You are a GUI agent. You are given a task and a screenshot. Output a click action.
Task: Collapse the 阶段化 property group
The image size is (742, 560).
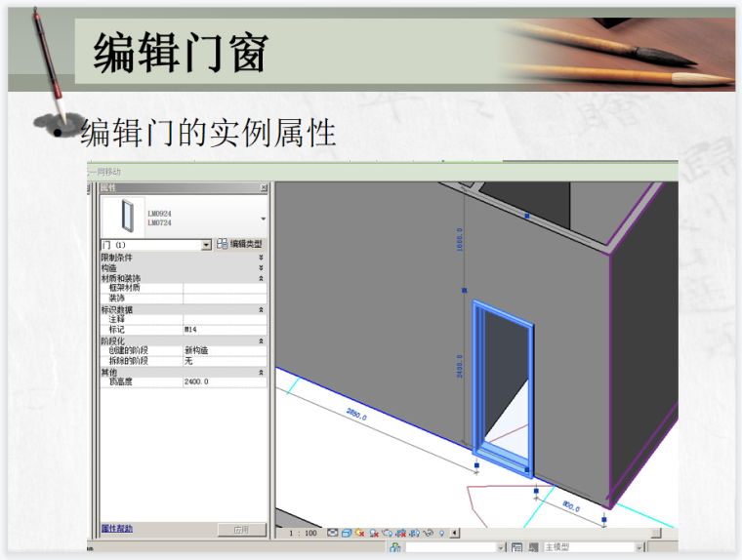click(x=261, y=340)
